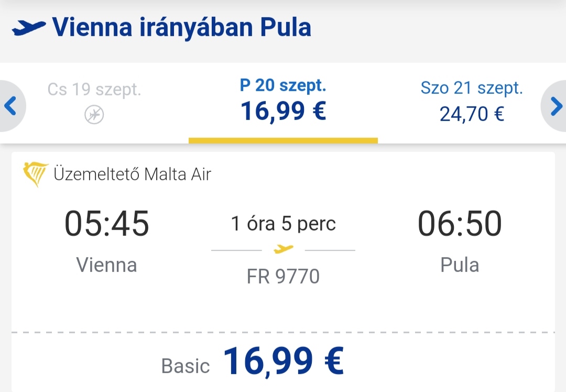Image resolution: width=566 pixels, height=392 pixels.
Task: Click the 06:50 arrival time
Action: (x=460, y=223)
